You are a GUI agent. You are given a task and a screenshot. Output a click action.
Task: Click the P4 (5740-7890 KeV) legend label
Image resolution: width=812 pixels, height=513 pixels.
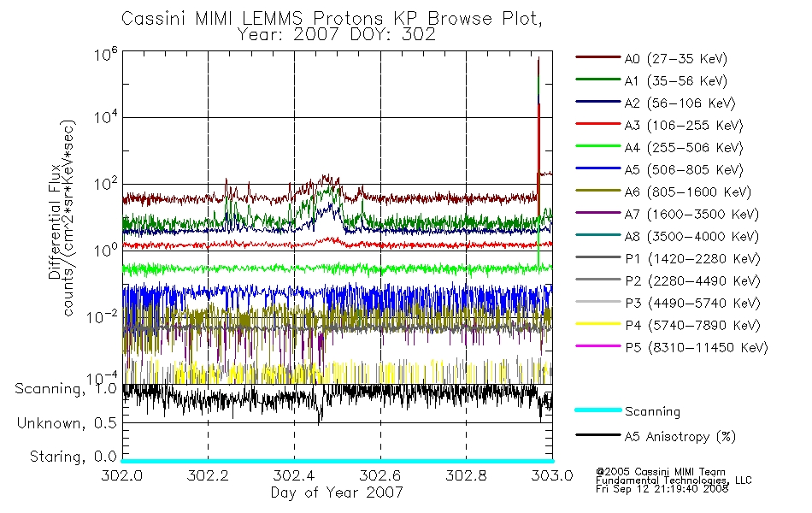tap(692, 326)
